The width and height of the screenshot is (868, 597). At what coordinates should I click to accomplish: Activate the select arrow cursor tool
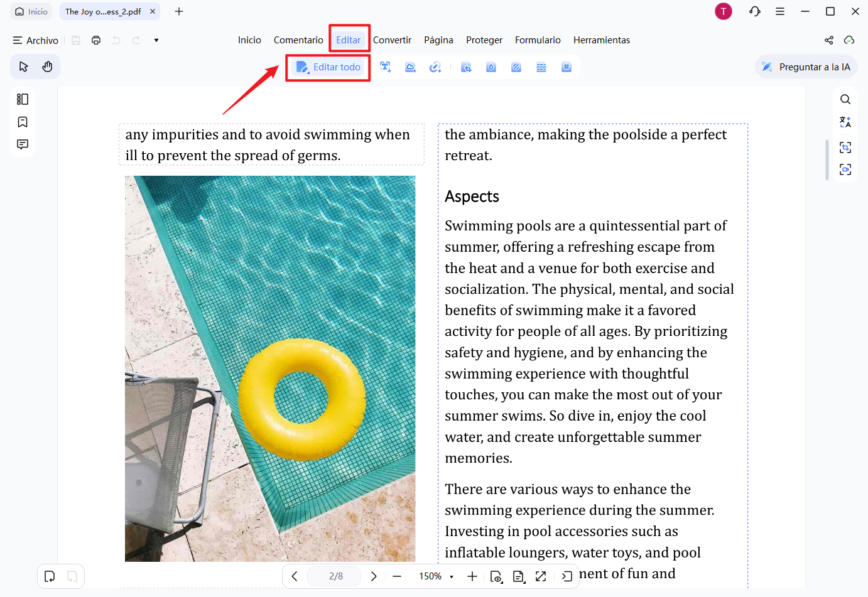pyautogui.click(x=23, y=67)
